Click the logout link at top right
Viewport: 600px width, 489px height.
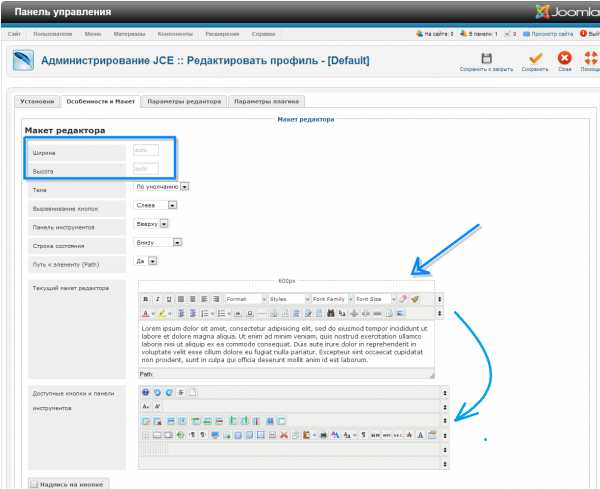pos(590,34)
